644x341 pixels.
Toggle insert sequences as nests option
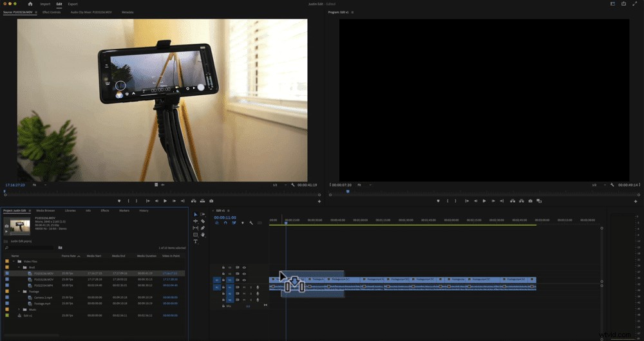217,223
